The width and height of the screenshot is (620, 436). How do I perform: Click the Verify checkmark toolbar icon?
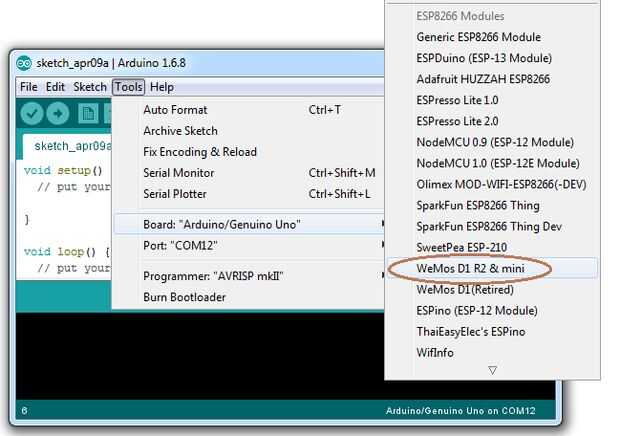[x=32, y=114]
